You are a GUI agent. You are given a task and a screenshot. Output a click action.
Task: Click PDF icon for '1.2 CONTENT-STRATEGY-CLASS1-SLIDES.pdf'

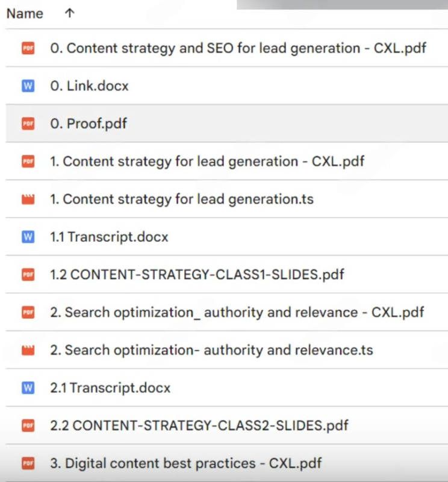coord(28,274)
